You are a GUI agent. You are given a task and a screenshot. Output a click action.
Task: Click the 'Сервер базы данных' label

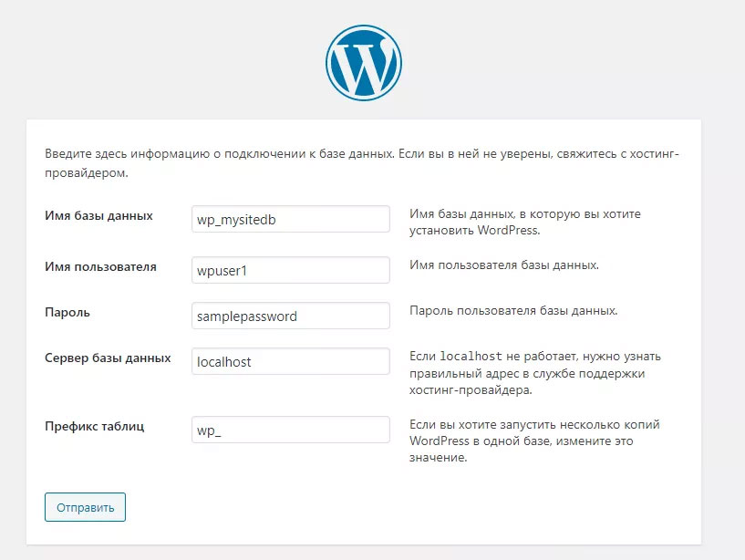108,358
